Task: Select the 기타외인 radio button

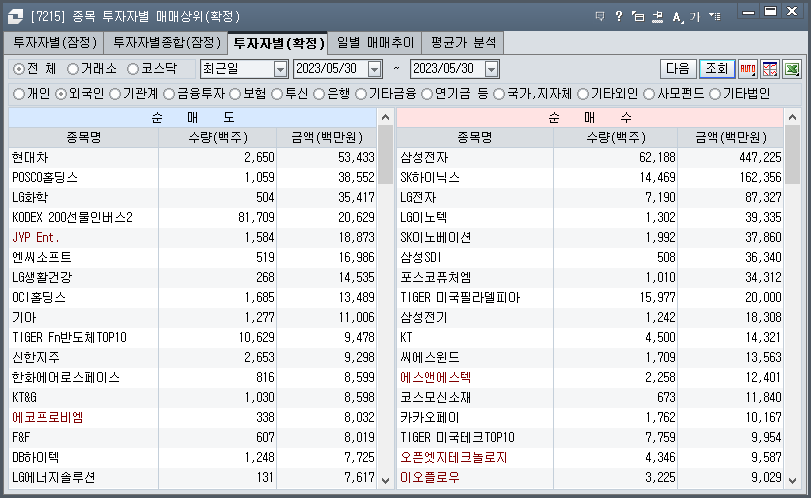Action: [x=583, y=94]
